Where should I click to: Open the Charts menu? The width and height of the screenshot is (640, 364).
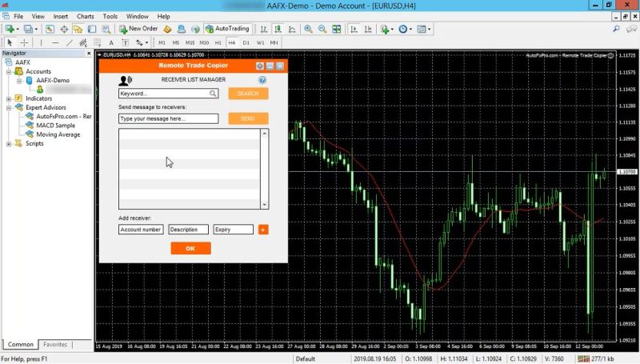click(x=85, y=16)
